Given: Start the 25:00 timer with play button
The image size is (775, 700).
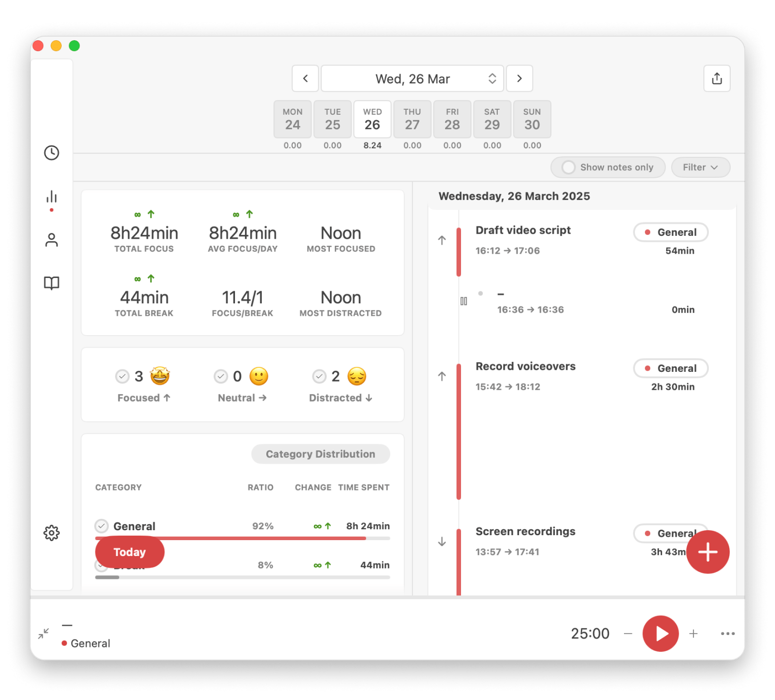Looking at the screenshot, I should click(660, 633).
